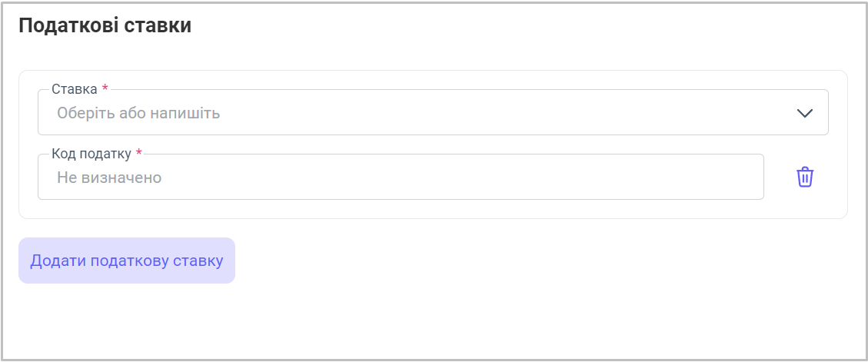Click the Ставка field label
Screen dimensions: 868x362
[74, 89]
